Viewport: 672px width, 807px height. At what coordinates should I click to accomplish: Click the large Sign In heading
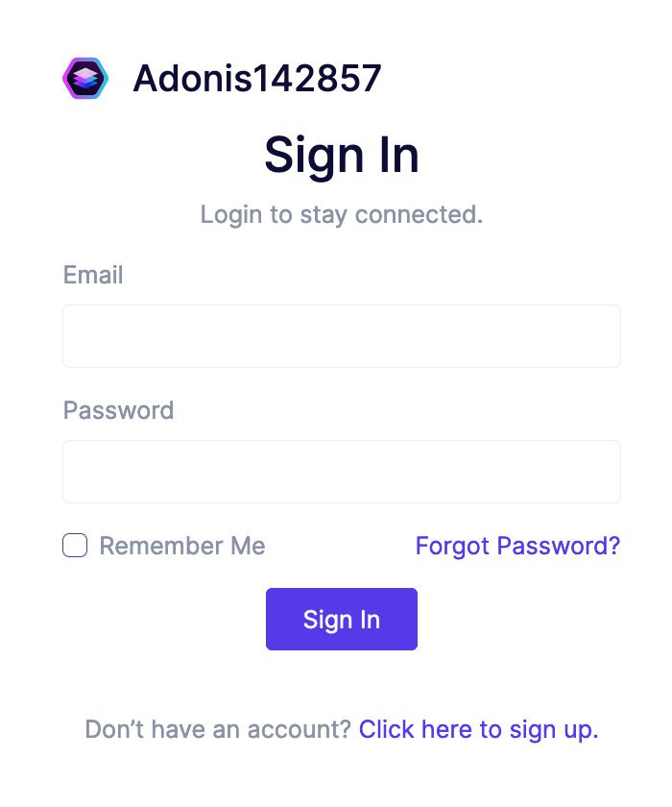click(341, 155)
